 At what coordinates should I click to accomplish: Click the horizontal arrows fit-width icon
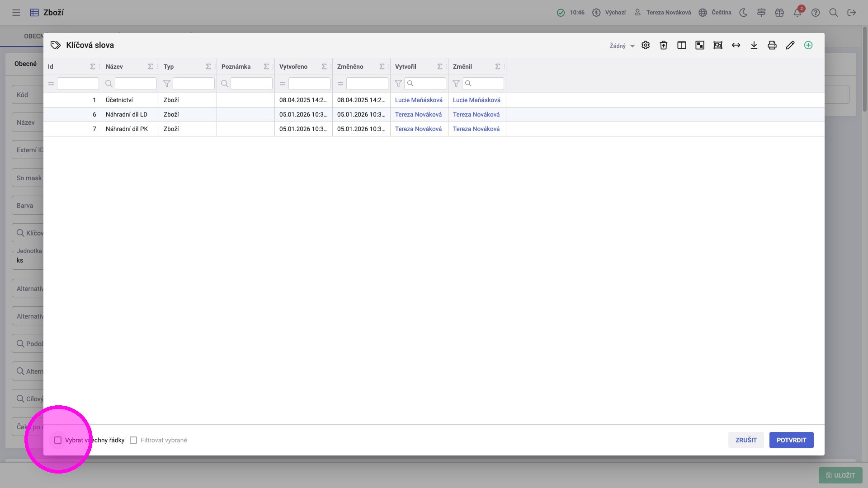(736, 45)
